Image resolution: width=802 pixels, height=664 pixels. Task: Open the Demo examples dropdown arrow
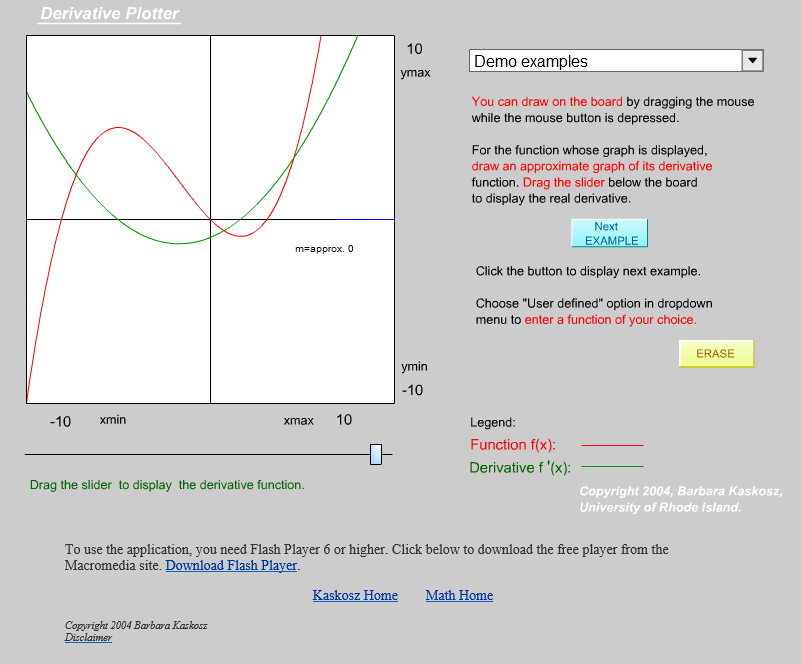752,60
